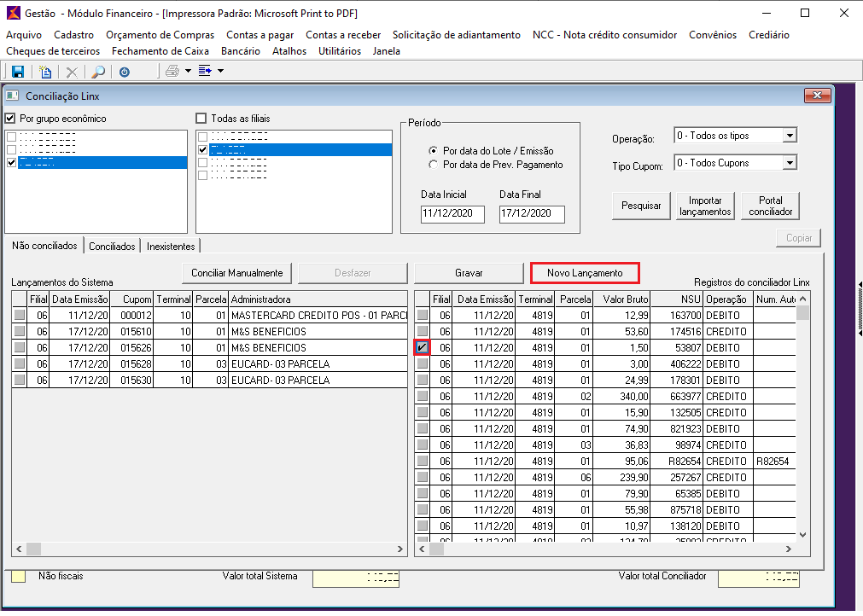Open the printer icon dropdown arrow
The width and height of the screenshot is (863, 616).
click(188, 72)
